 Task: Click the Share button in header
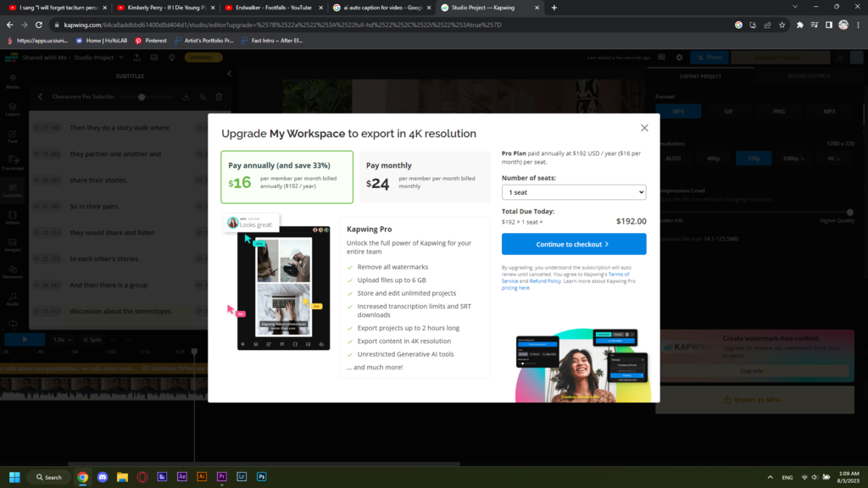709,58
